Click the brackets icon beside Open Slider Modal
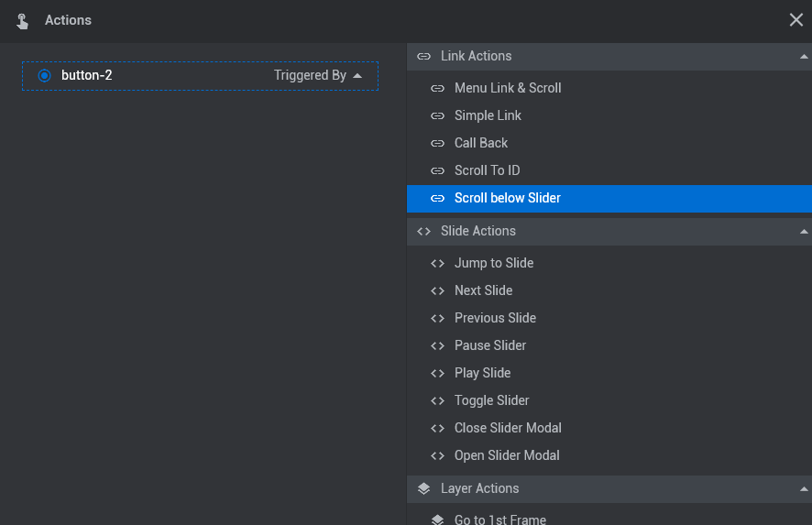Screen dimensions: 812x525 pos(437,455)
